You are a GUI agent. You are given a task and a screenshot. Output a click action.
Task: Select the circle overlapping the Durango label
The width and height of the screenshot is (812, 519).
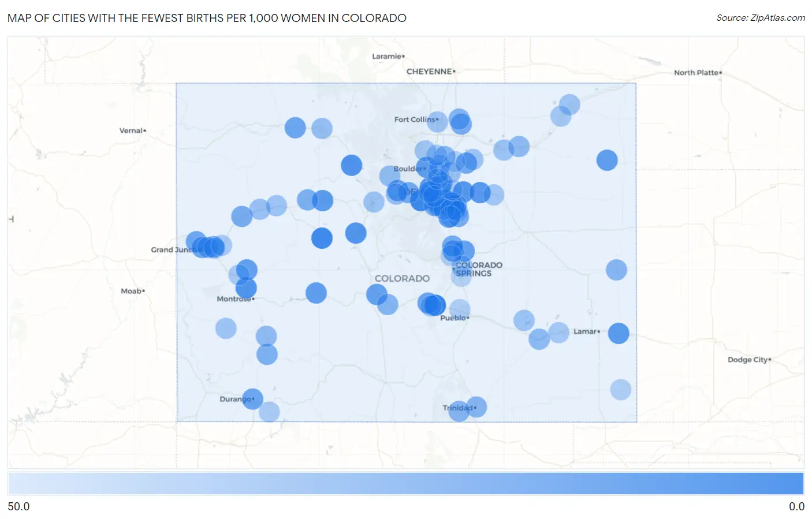(x=252, y=398)
